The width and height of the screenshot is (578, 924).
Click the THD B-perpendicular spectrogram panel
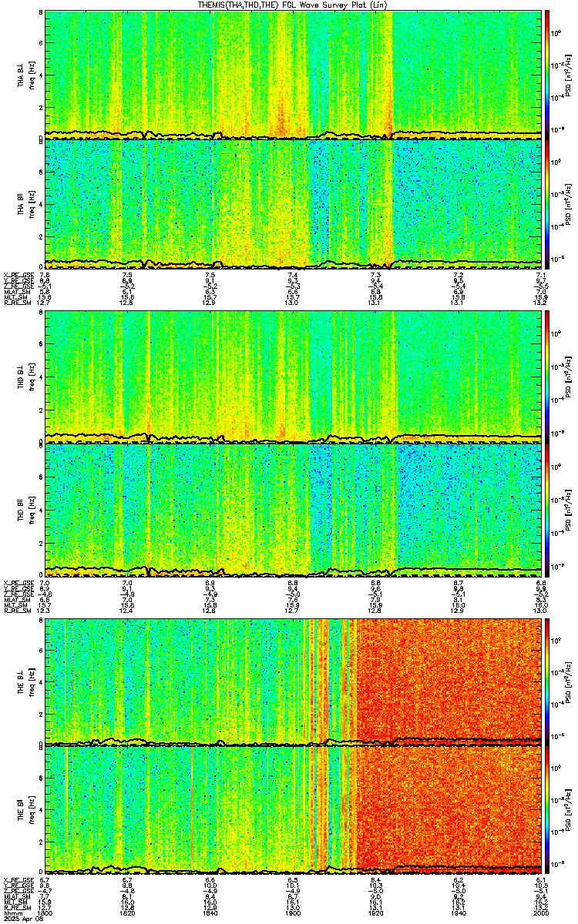pyautogui.click(x=292, y=377)
